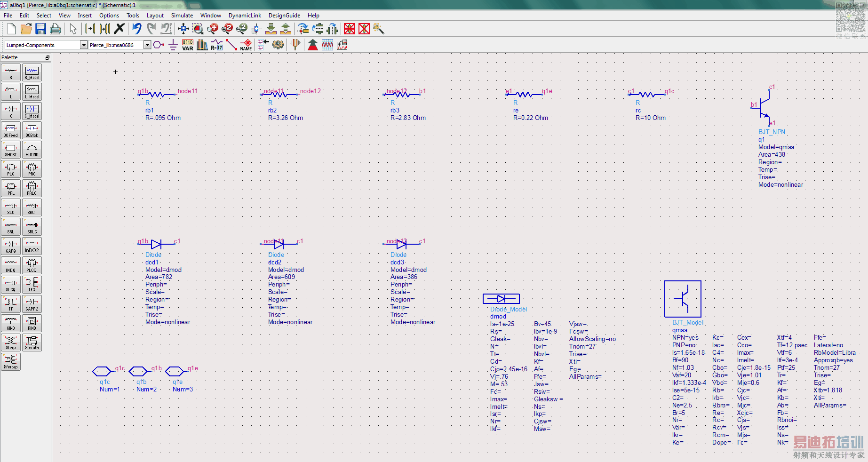Click the VAR variable equation icon
The image size is (868, 462).
point(187,45)
